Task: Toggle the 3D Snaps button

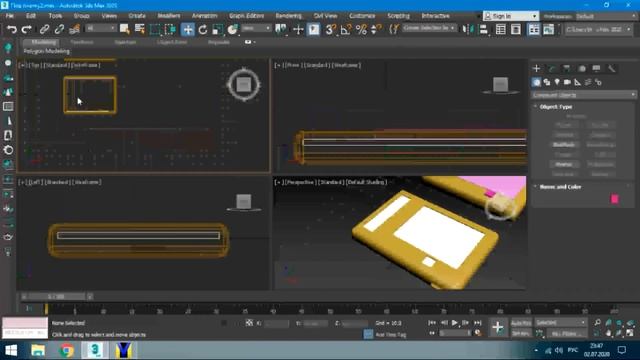Action: (331, 29)
